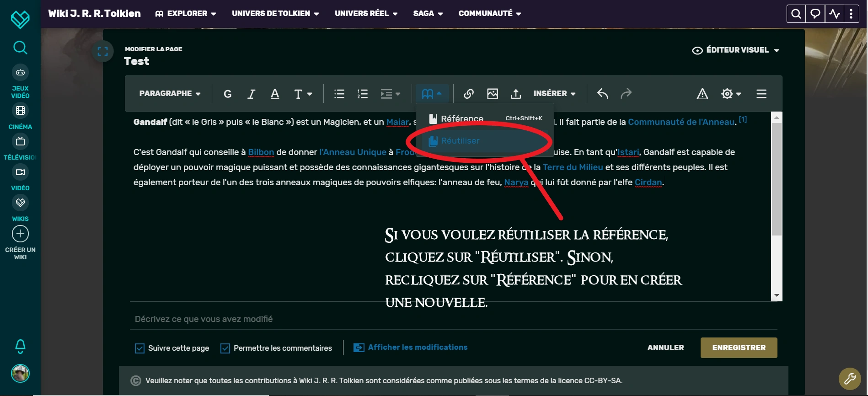
Task: Open the warning notices triangle icon
Action: pyautogui.click(x=702, y=94)
